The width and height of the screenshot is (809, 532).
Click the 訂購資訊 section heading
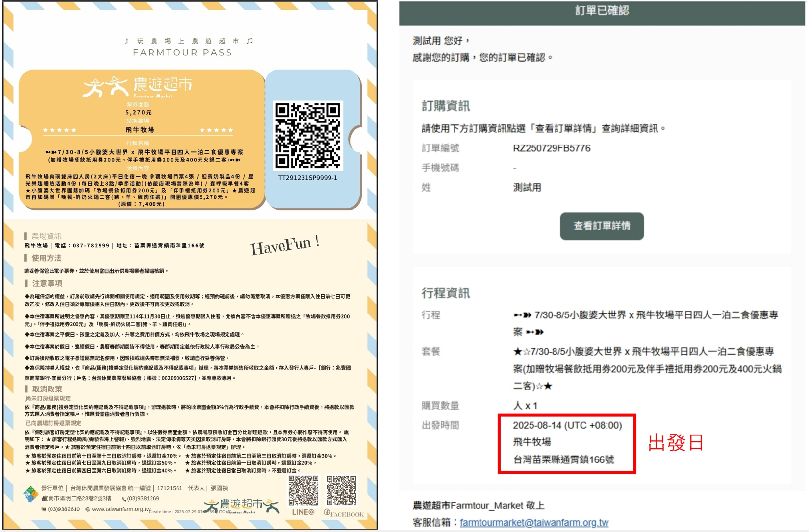click(446, 106)
